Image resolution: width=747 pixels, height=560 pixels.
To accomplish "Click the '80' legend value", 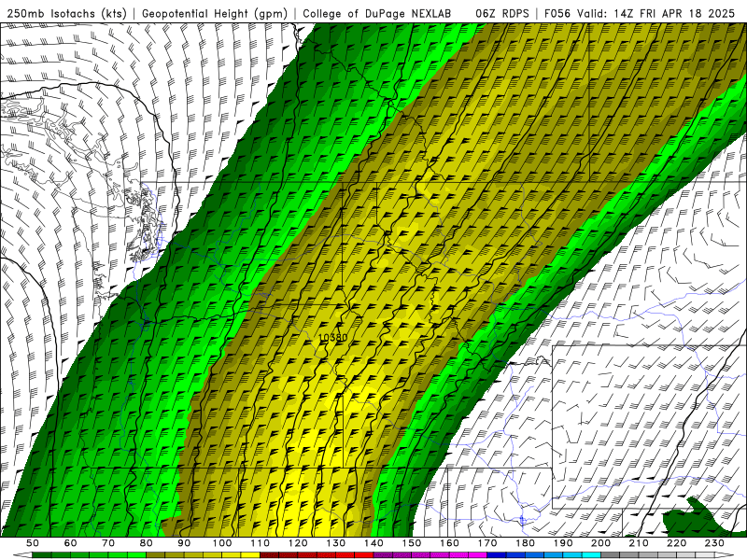I will click(147, 543).
